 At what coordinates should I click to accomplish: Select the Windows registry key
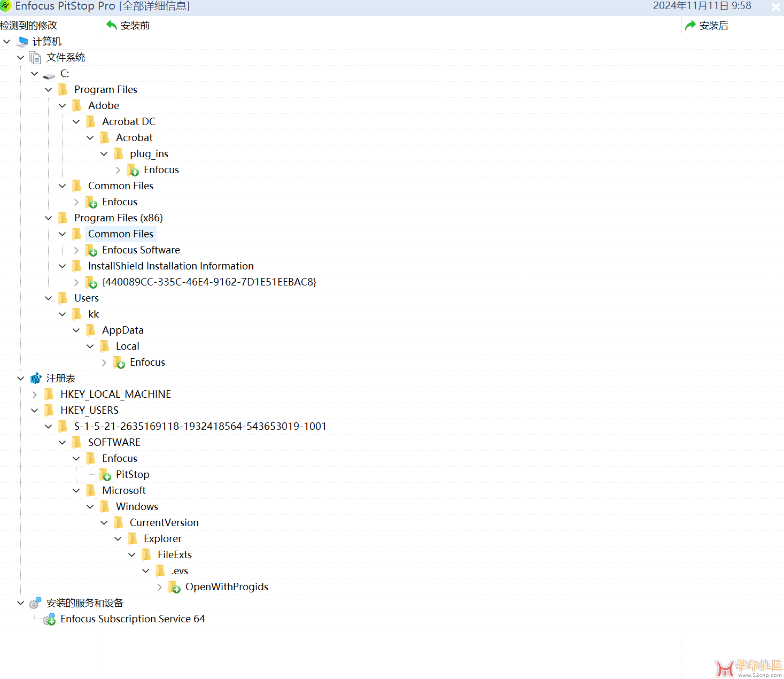tap(137, 506)
